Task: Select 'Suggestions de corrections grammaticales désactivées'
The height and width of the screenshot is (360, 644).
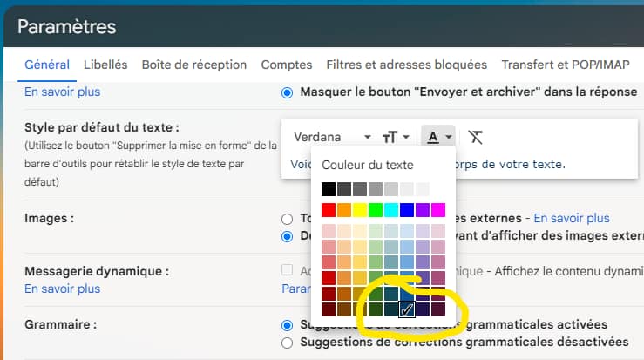Action: 288,343
